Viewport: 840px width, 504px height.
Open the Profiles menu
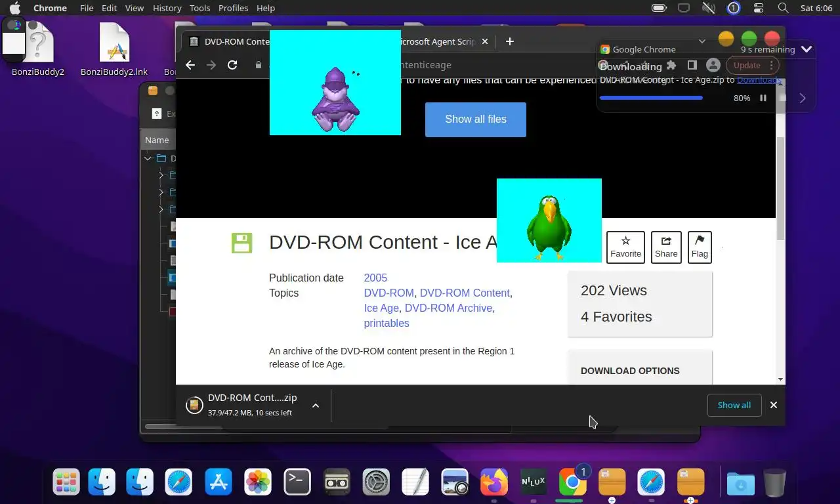(x=233, y=8)
